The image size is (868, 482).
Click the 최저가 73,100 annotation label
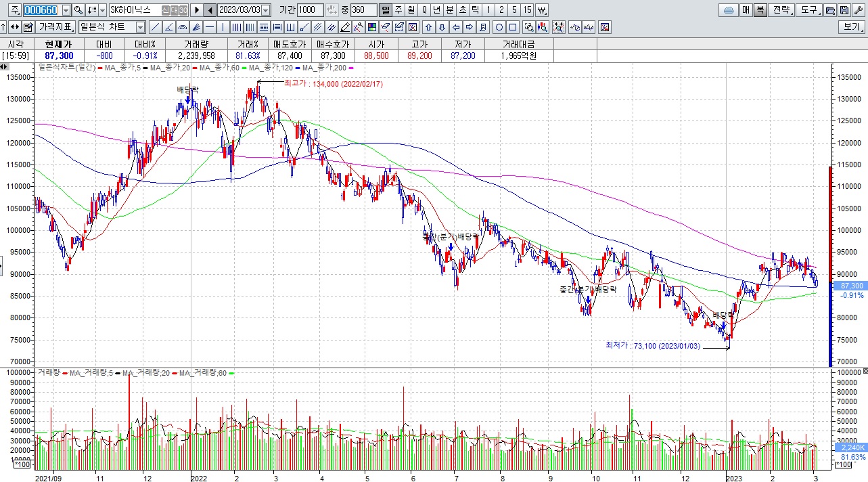[653, 345]
